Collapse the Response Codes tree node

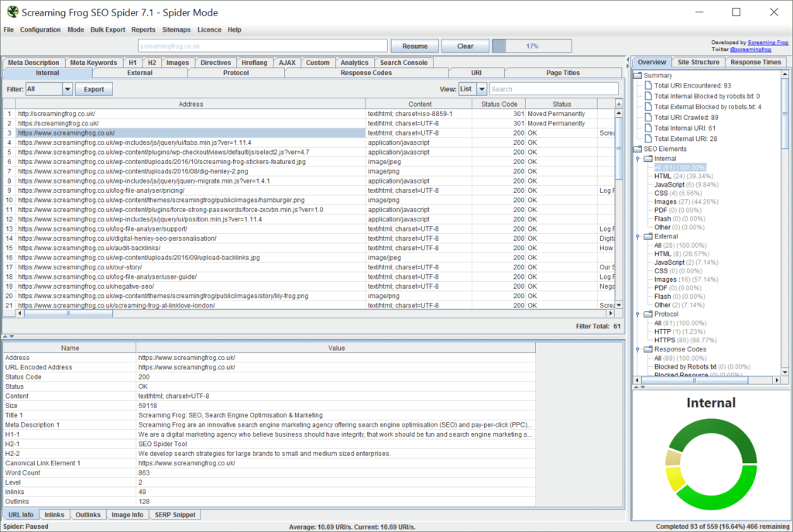coord(638,349)
